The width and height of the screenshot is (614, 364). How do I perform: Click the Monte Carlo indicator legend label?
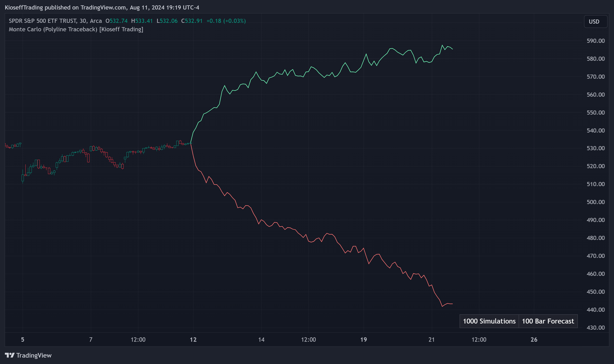[76, 29]
